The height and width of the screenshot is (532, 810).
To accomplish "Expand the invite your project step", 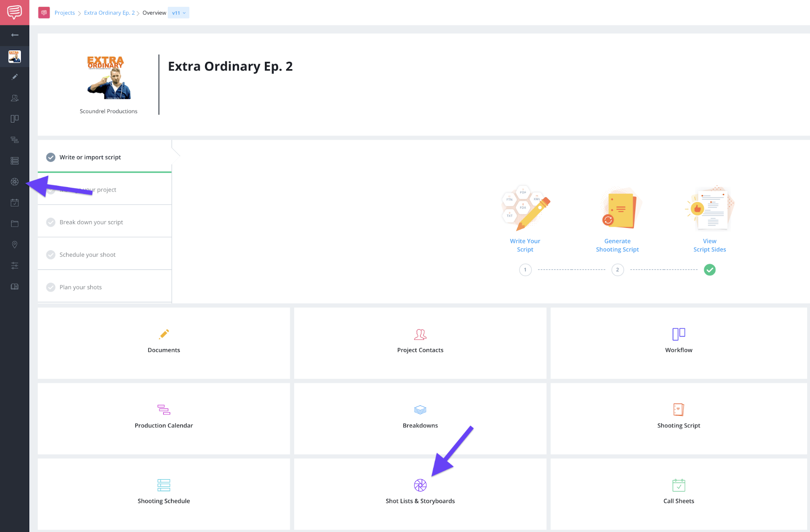I will coord(104,189).
